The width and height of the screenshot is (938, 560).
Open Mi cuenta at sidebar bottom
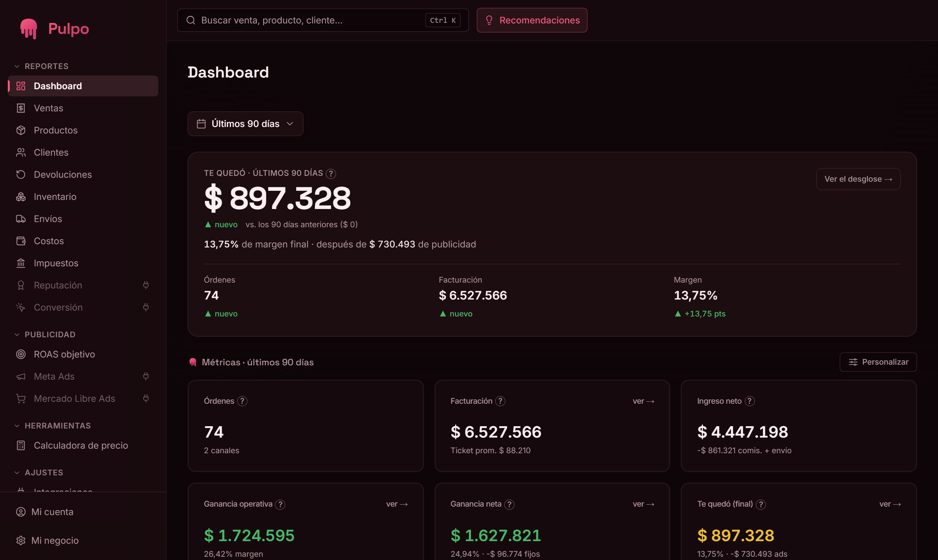(83, 512)
